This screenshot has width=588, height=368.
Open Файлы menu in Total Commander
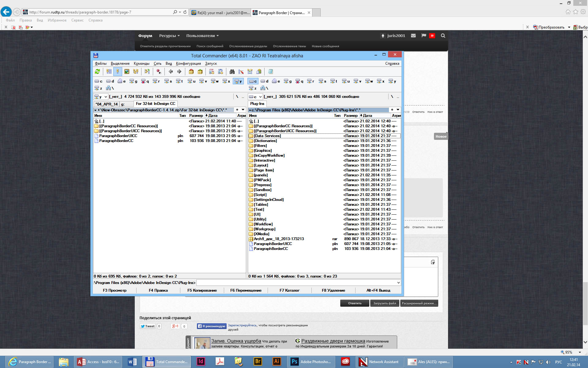100,63
